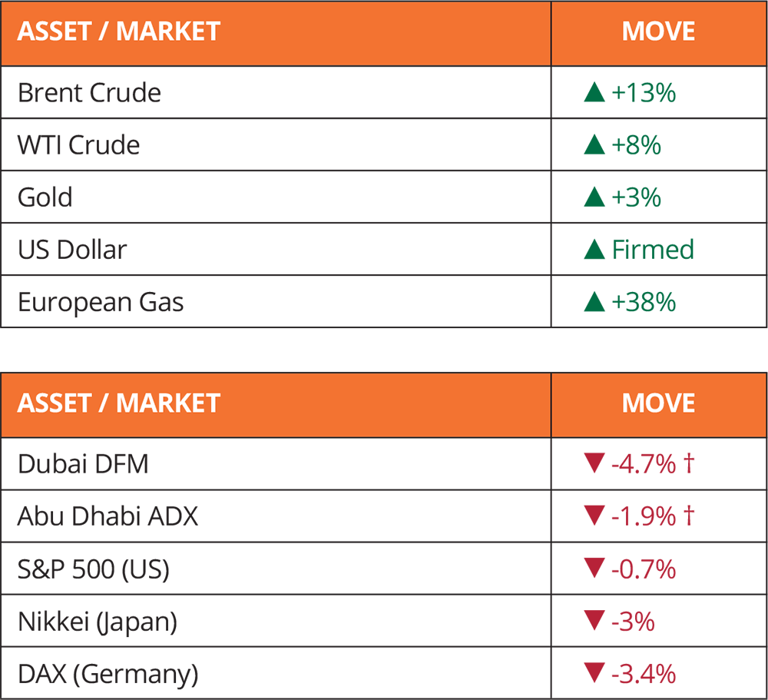Click the green "Firmed" move badge
This screenshot has width=768, height=700.
point(643,248)
